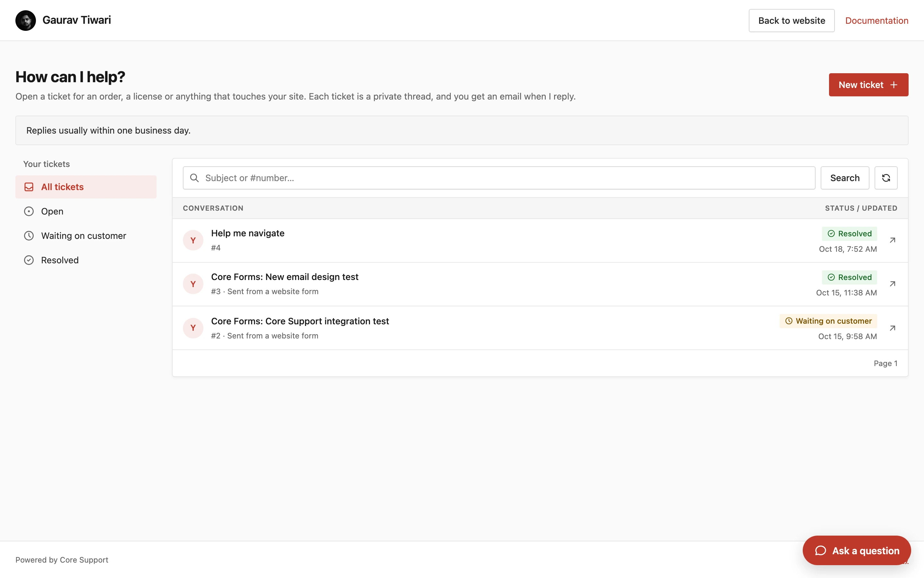Screen dimensions: 924x578
Task: Click the All tickets inbox icon
Action: pyautogui.click(x=29, y=187)
